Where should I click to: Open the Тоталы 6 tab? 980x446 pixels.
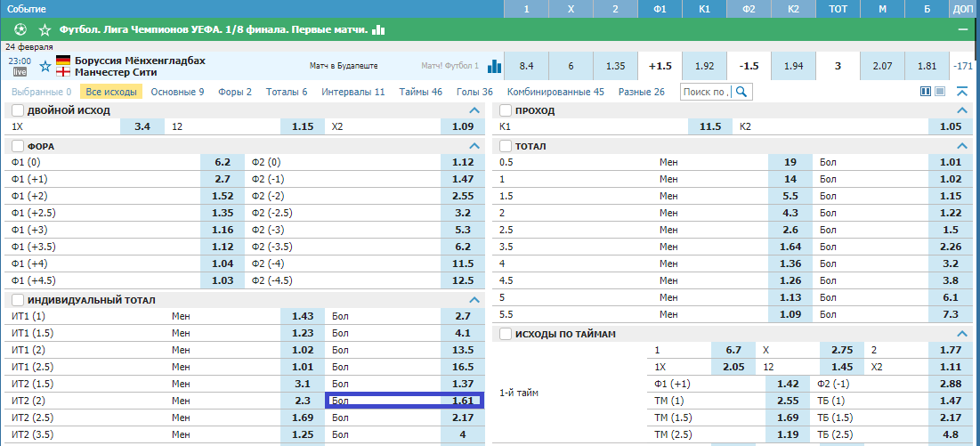[287, 92]
